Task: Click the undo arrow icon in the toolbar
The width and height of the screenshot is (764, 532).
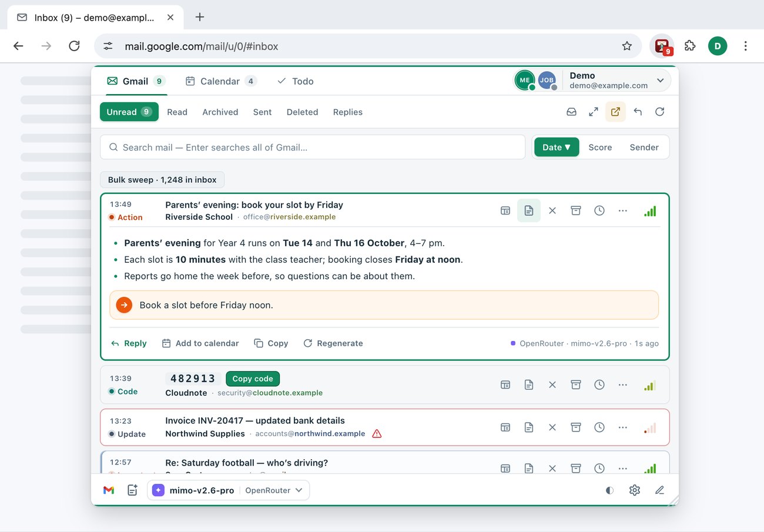Action: click(638, 112)
